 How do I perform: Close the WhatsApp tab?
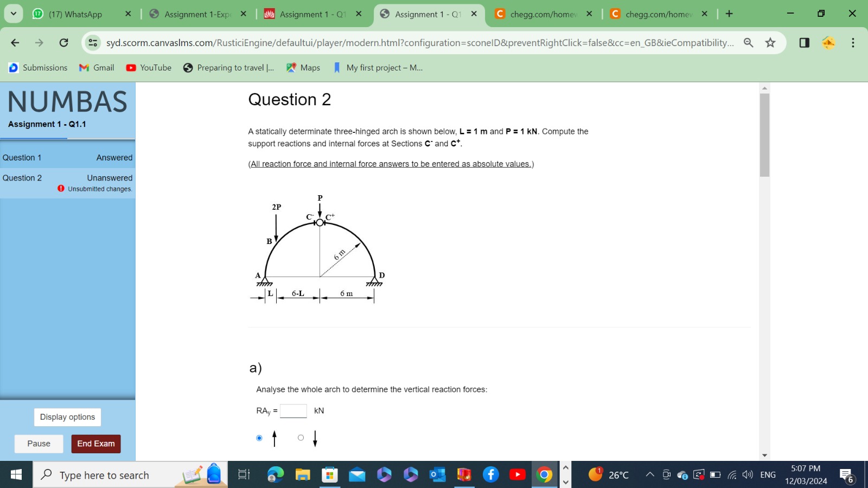128,14
